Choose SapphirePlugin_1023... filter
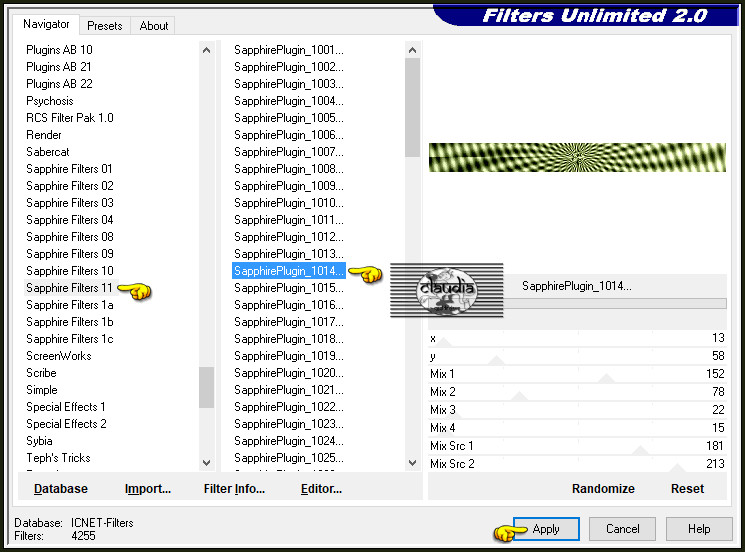This screenshot has height=552, width=745. (289, 424)
